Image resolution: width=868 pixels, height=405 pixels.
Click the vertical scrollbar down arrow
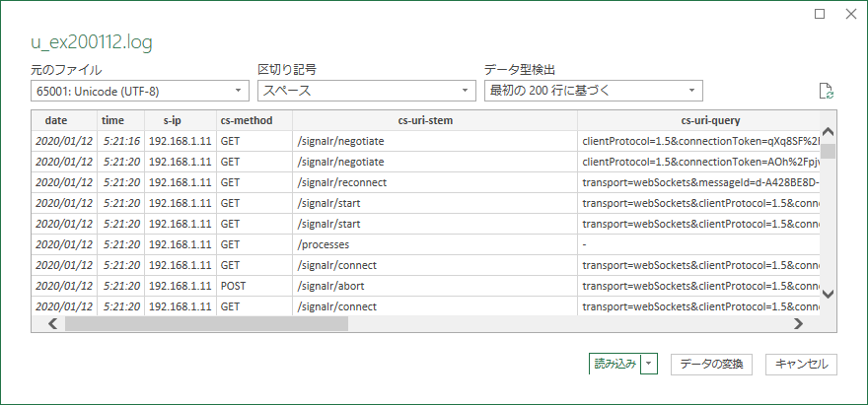(x=829, y=294)
